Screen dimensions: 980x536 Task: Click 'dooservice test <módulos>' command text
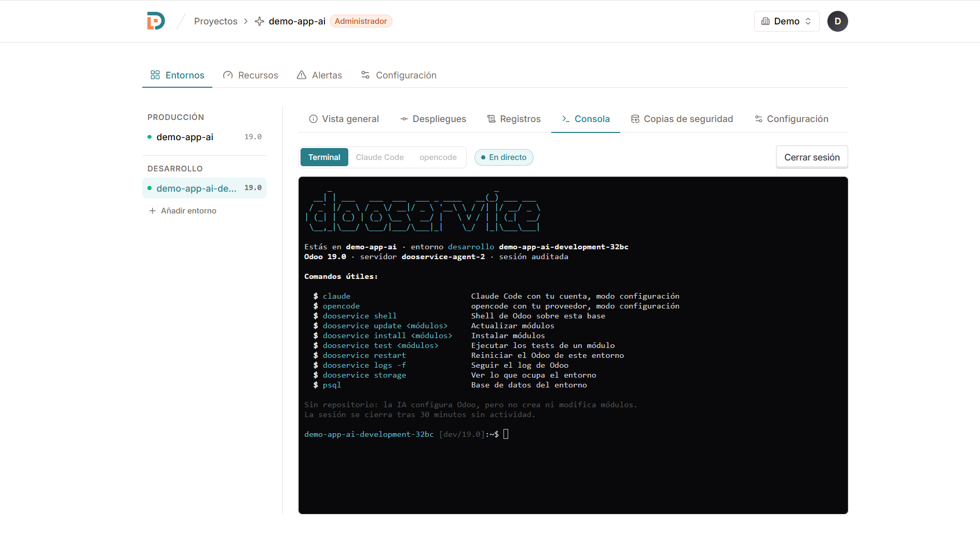(x=380, y=345)
